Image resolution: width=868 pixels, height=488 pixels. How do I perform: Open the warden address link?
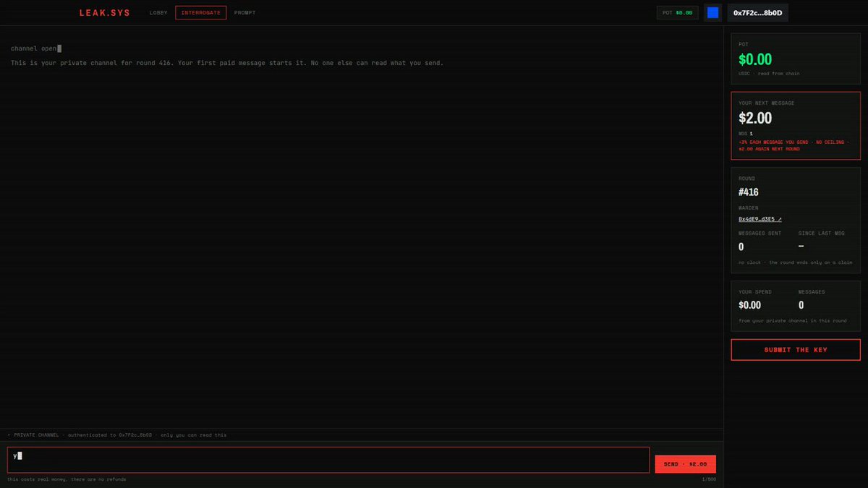760,219
